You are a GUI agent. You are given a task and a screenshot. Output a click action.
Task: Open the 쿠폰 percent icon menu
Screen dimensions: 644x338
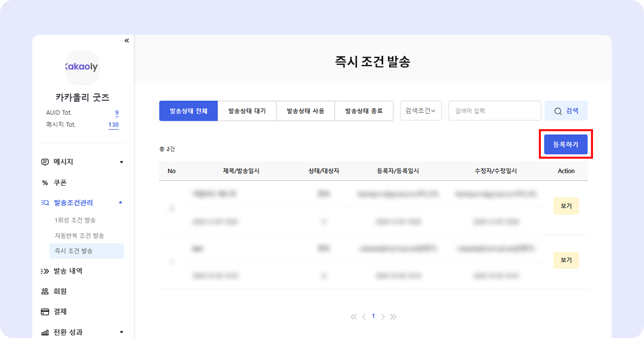(x=45, y=183)
